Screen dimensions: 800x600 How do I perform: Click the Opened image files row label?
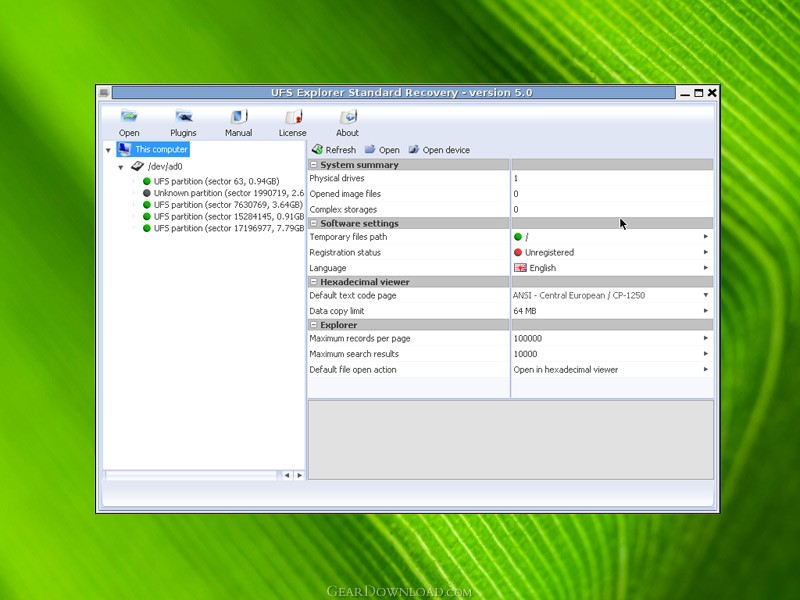click(345, 194)
